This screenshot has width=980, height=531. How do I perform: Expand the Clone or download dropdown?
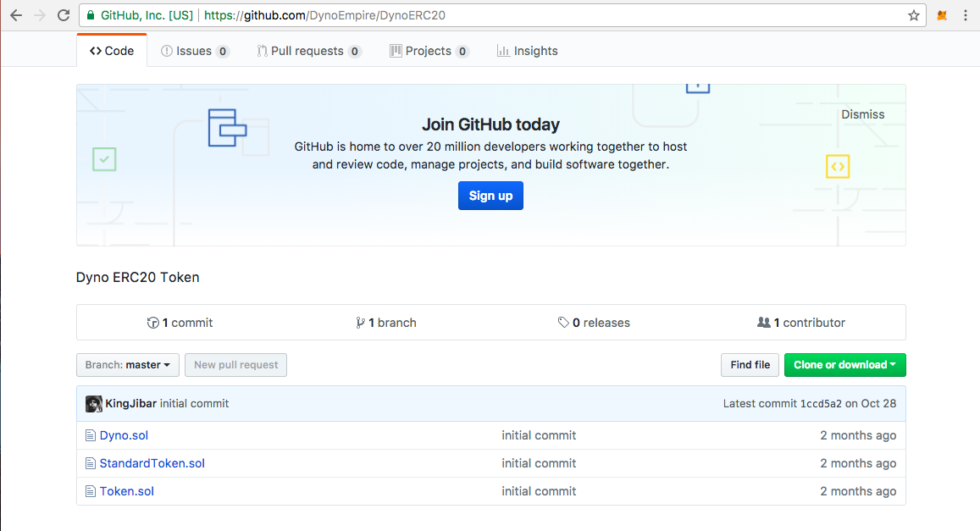coord(845,365)
